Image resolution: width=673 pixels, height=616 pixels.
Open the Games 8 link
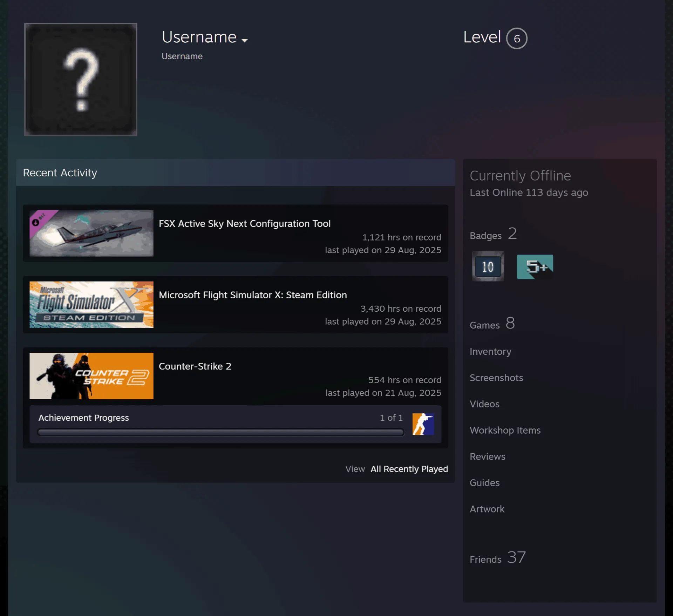tap(492, 323)
